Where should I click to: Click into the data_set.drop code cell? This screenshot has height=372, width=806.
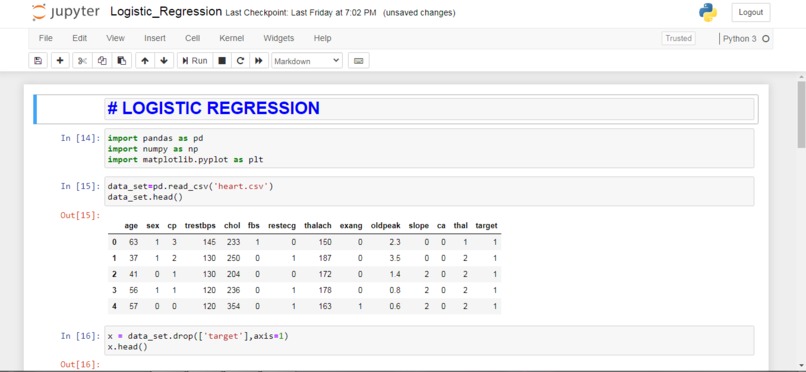coord(429,341)
